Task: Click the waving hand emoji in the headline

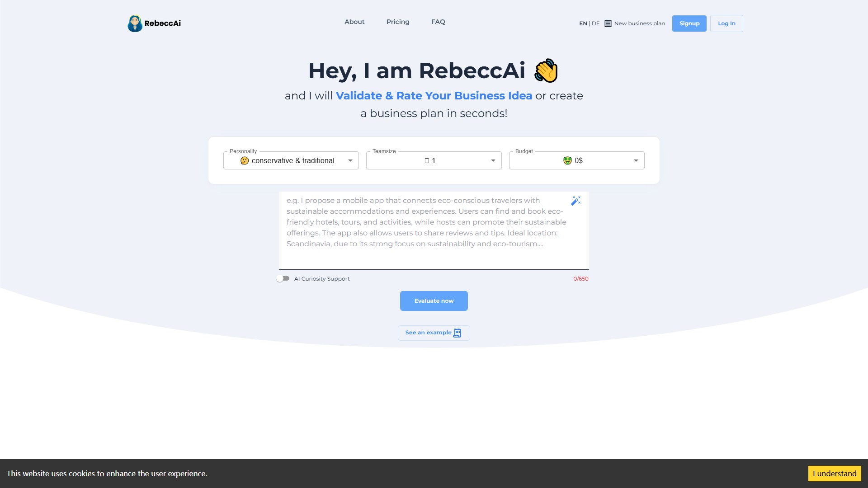Action: (546, 70)
